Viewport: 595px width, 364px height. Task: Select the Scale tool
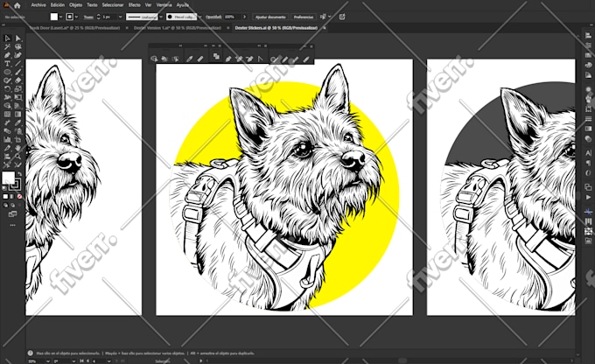pos(17,89)
